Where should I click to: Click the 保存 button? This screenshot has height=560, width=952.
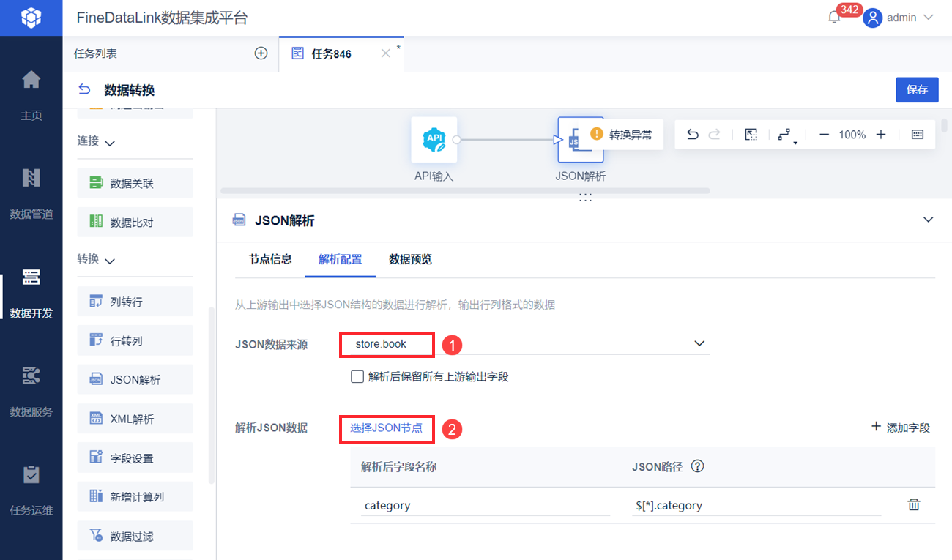coord(917,89)
